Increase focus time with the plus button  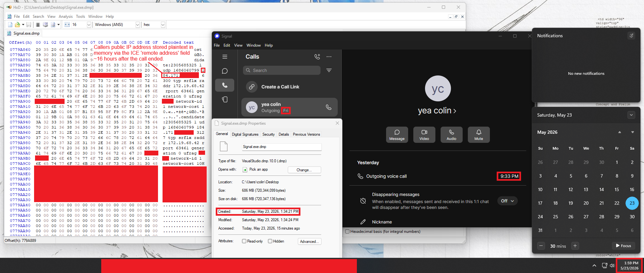point(575,246)
